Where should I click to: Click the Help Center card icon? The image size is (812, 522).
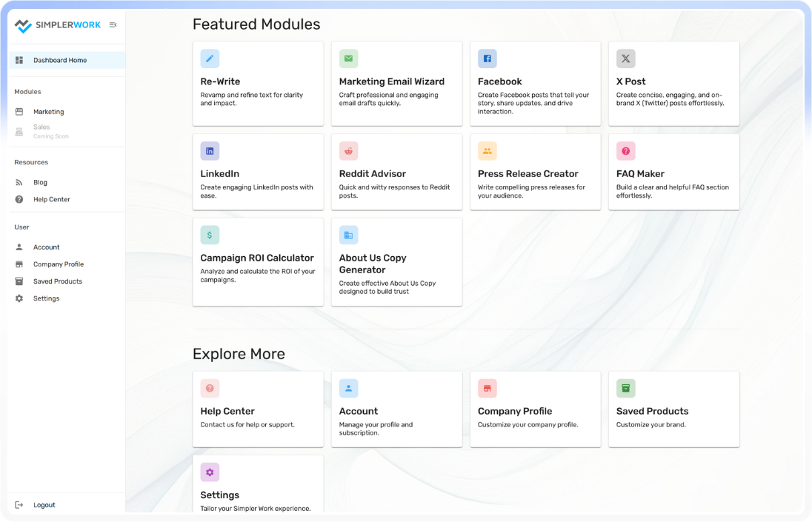(210, 388)
